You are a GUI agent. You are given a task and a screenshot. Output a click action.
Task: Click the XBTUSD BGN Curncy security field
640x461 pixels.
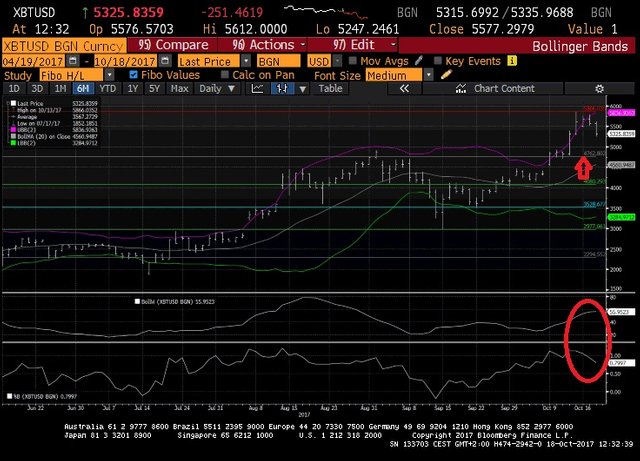click(x=64, y=46)
